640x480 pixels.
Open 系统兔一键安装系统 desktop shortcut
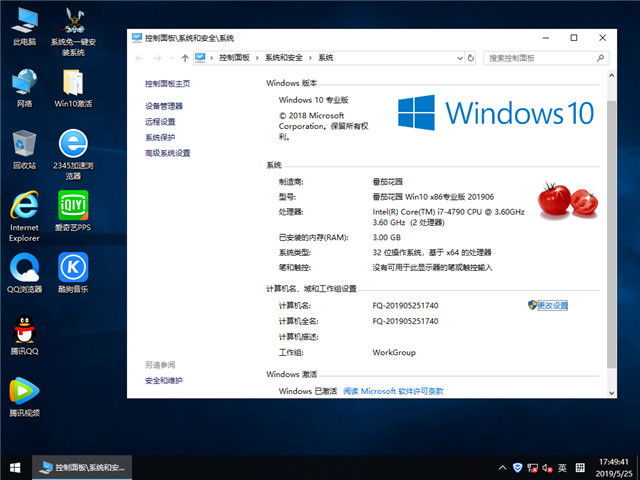pyautogui.click(x=73, y=32)
